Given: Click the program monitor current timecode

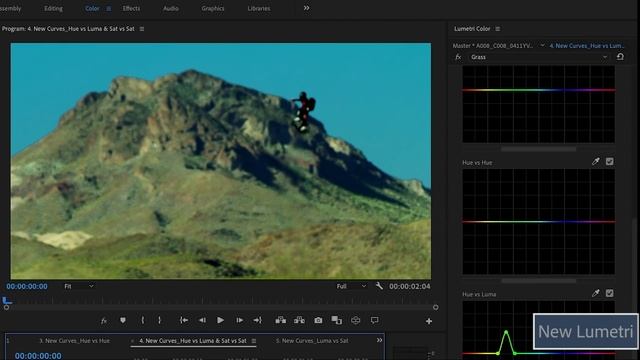Looking at the screenshot, I should [x=27, y=287].
